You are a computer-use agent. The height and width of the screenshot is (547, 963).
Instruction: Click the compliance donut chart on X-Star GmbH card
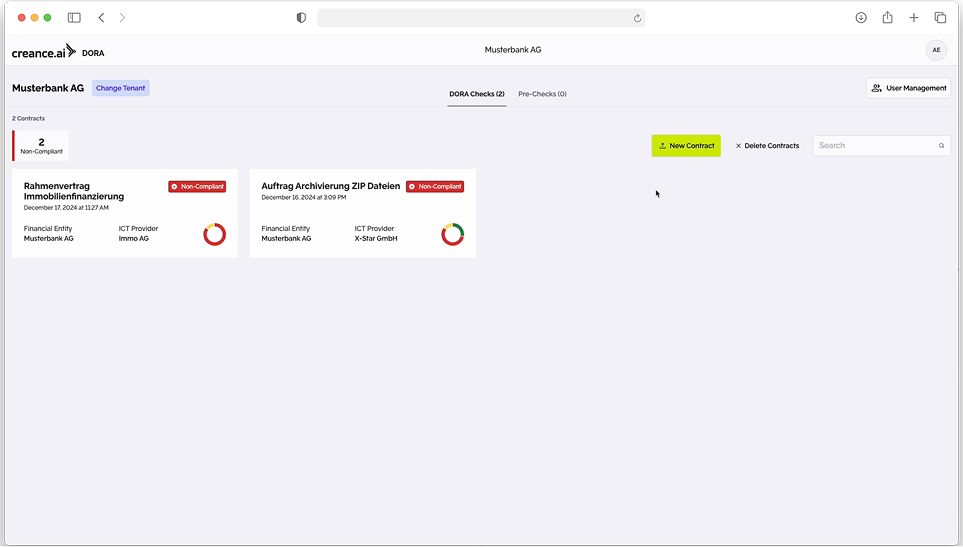click(x=453, y=235)
